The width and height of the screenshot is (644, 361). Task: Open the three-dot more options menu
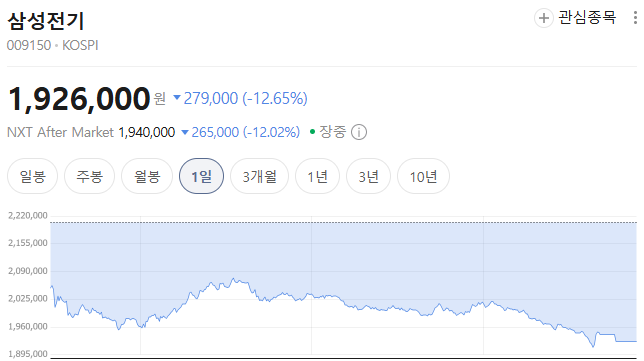click(x=635, y=18)
